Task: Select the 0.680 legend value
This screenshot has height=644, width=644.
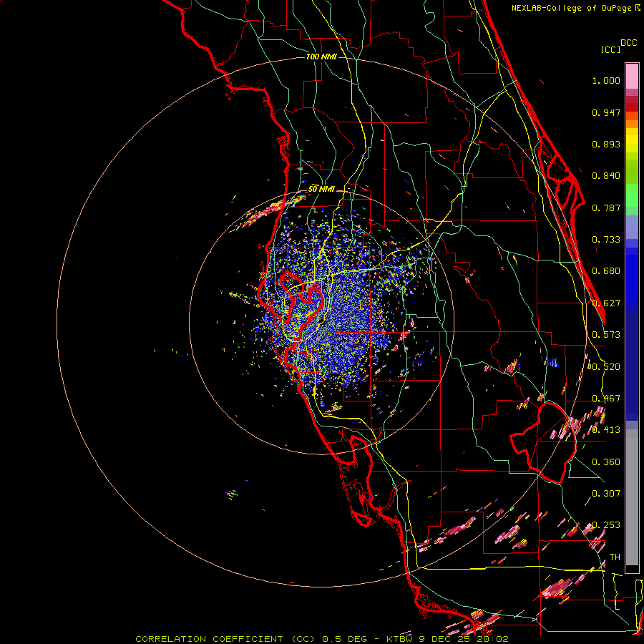Action: pyautogui.click(x=606, y=271)
